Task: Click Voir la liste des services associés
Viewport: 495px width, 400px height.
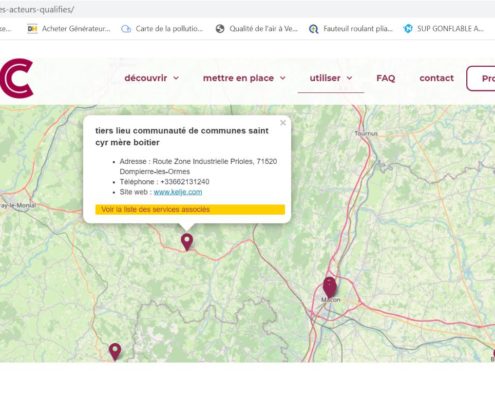Action: click(190, 209)
